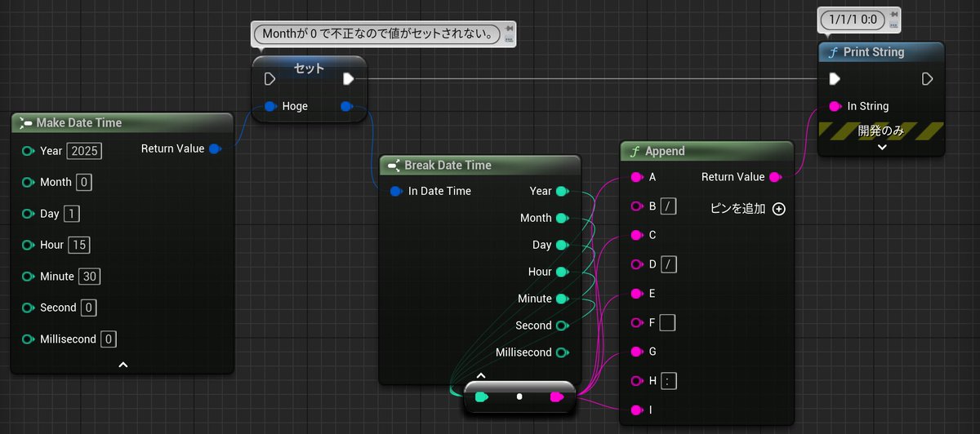
Task: Edit the Month value field 0
Action: coord(84,182)
